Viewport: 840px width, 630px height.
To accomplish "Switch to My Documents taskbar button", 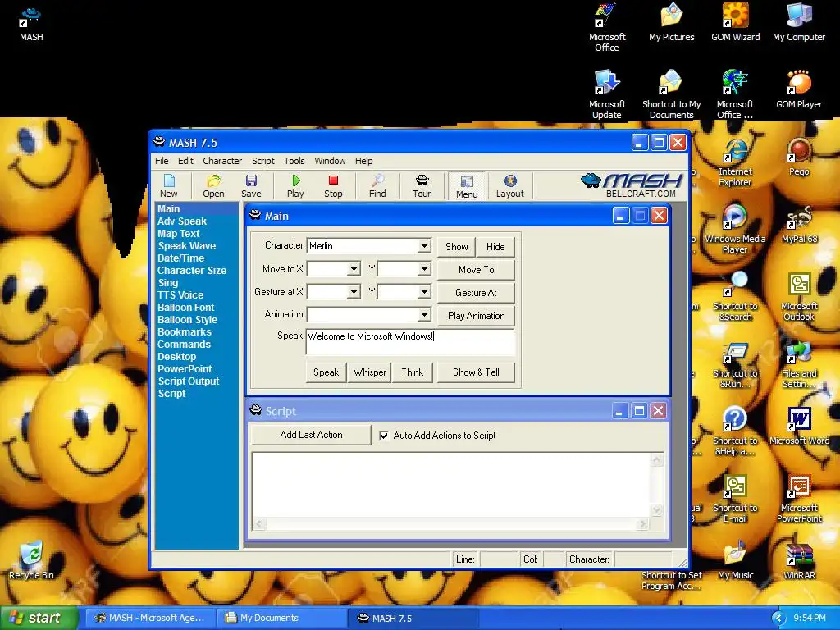I will tap(282, 618).
